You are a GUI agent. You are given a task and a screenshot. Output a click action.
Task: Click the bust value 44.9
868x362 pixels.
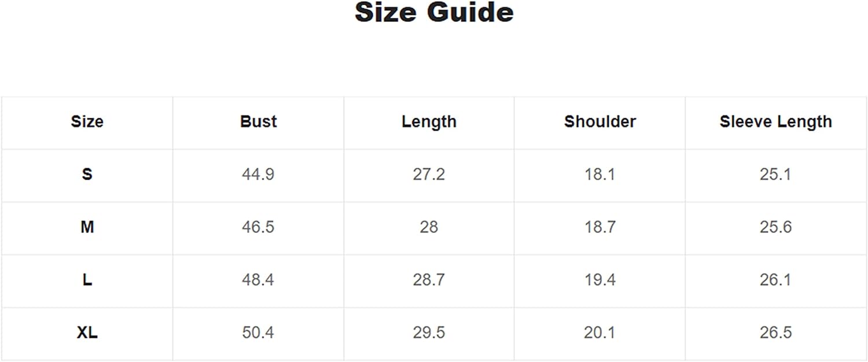pos(258,174)
